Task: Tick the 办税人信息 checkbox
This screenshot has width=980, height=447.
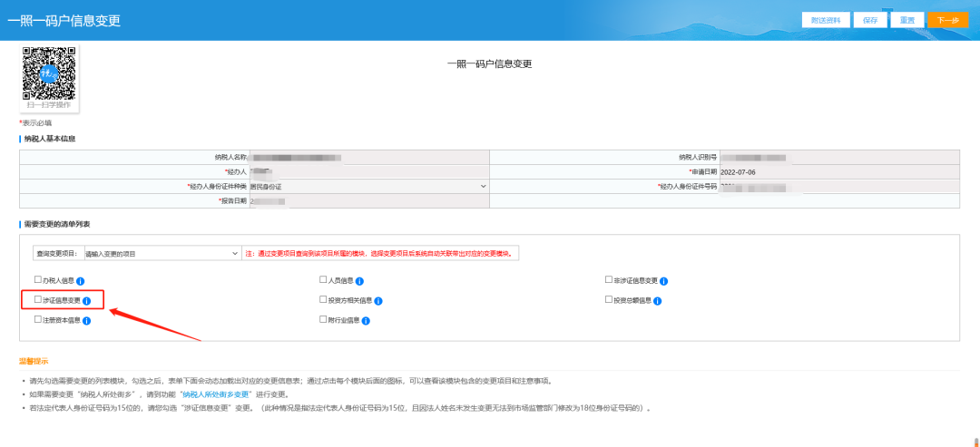Action: pos(38,280)
